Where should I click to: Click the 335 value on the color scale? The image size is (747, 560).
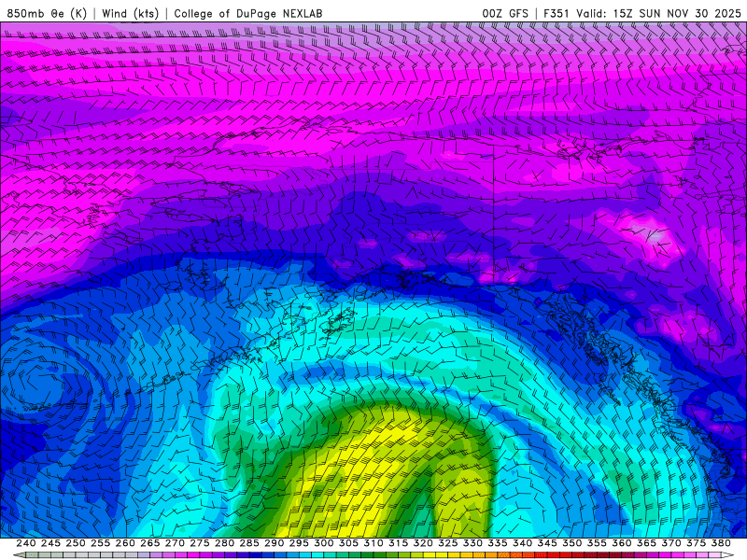click(498, 543)
